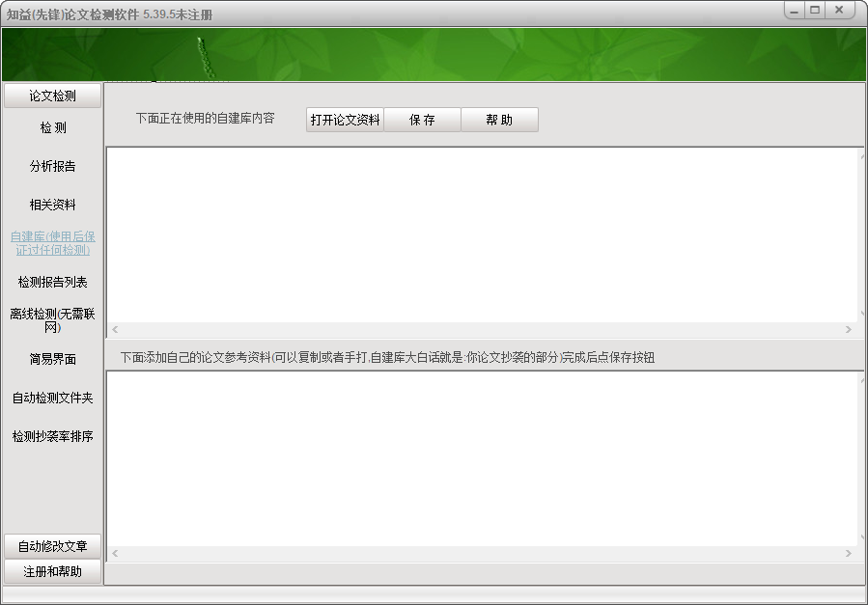This screenshot has height=605, width=868.
Task: Go to 相关资料 in the sidebar
Action: coord(52,205)
